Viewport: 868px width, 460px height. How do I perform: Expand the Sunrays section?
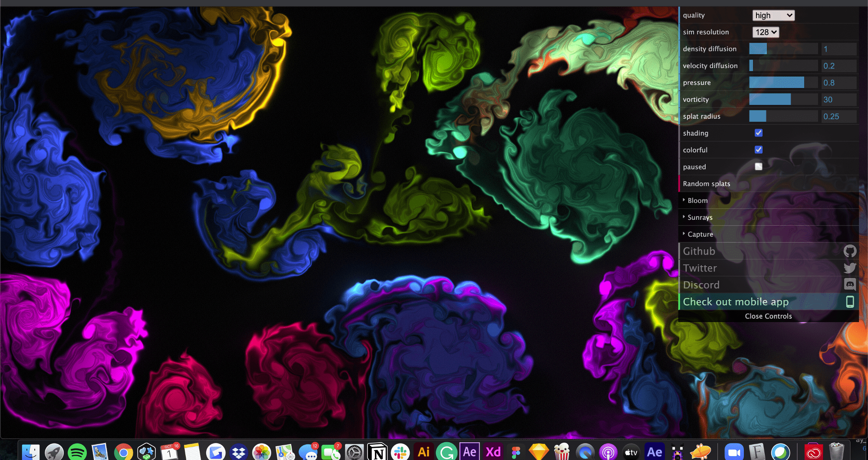pos(700,218)
